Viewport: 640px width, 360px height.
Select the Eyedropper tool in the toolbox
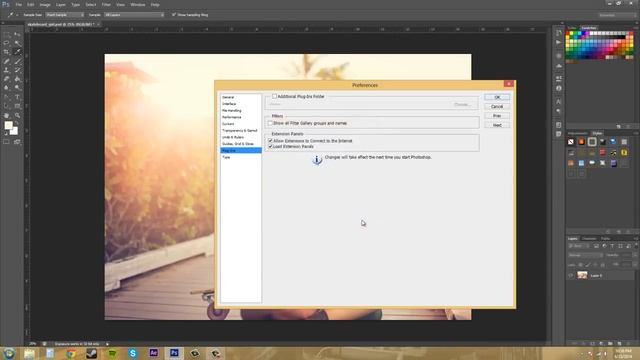17,52
